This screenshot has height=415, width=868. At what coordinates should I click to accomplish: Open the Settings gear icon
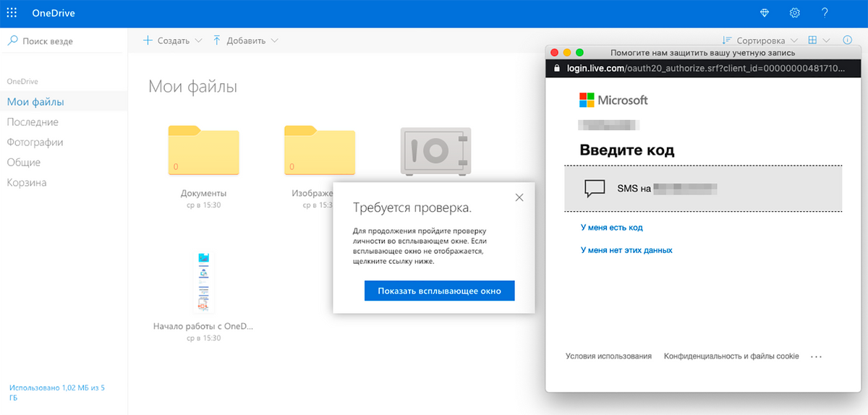(795, 13)
